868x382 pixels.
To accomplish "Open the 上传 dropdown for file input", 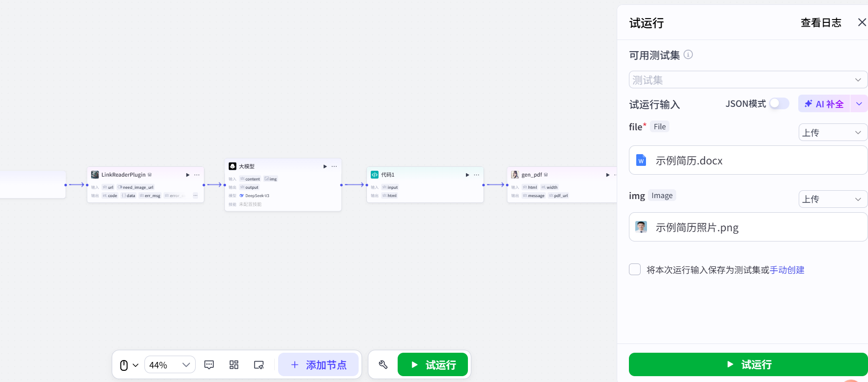I will coord(833,132).
